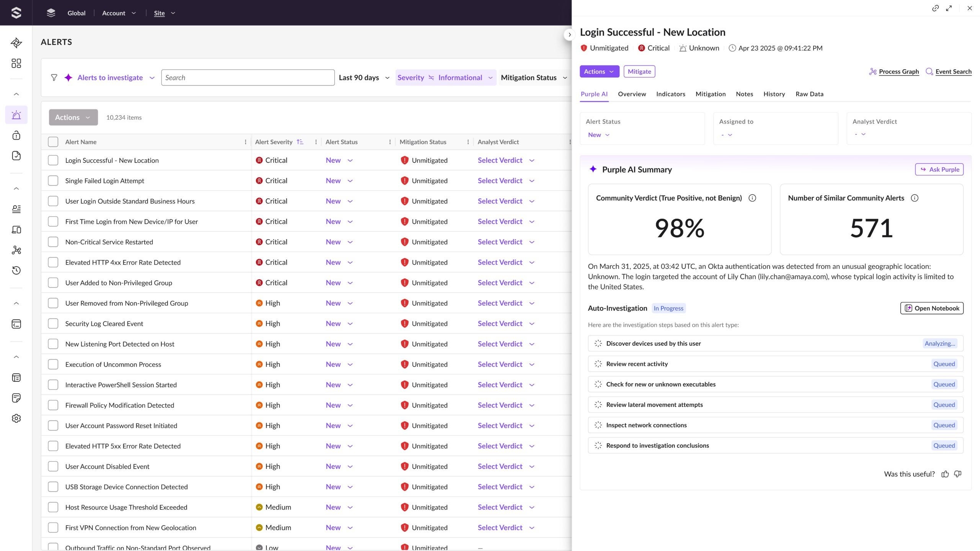
Task: Toggle the select-all checkbox in table header
Action: point(53,142)
